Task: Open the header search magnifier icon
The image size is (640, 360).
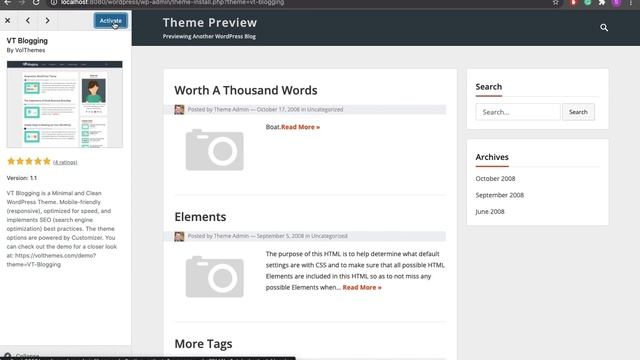Action: [604, 28]
